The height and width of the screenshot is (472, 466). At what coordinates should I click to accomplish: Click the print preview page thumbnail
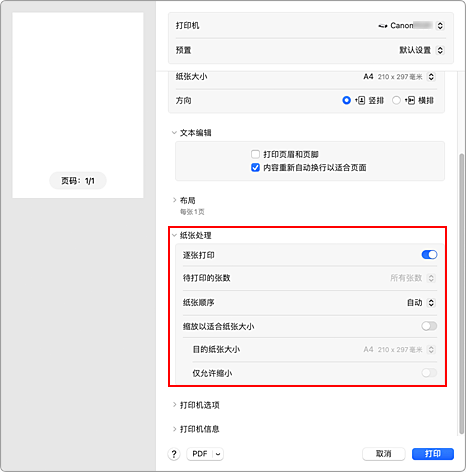(x=78, y=105)
